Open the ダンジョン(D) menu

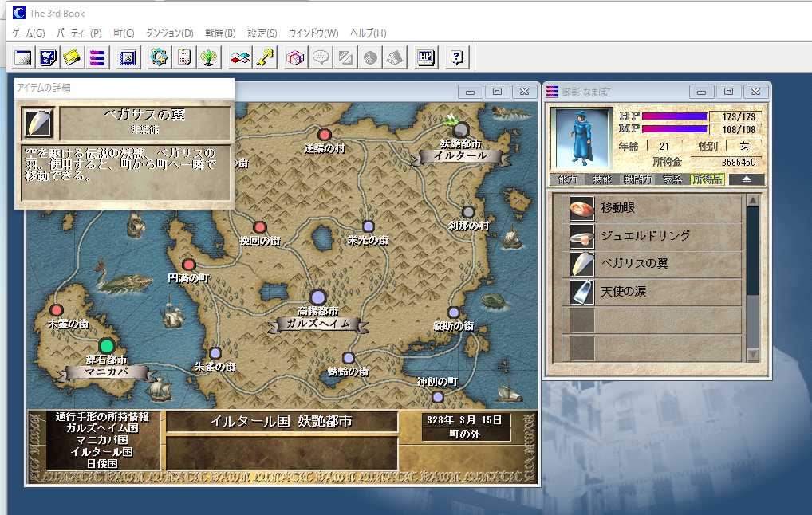click(169, 33)
